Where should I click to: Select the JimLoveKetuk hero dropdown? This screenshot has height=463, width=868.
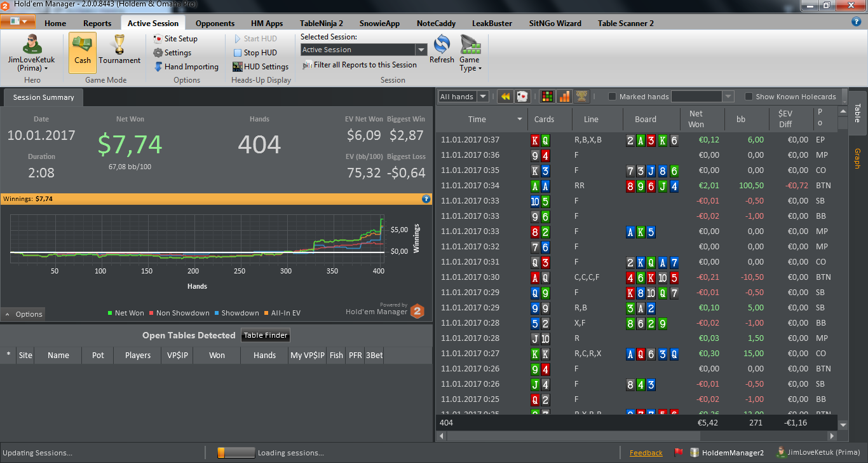click(x=31, y=53)
